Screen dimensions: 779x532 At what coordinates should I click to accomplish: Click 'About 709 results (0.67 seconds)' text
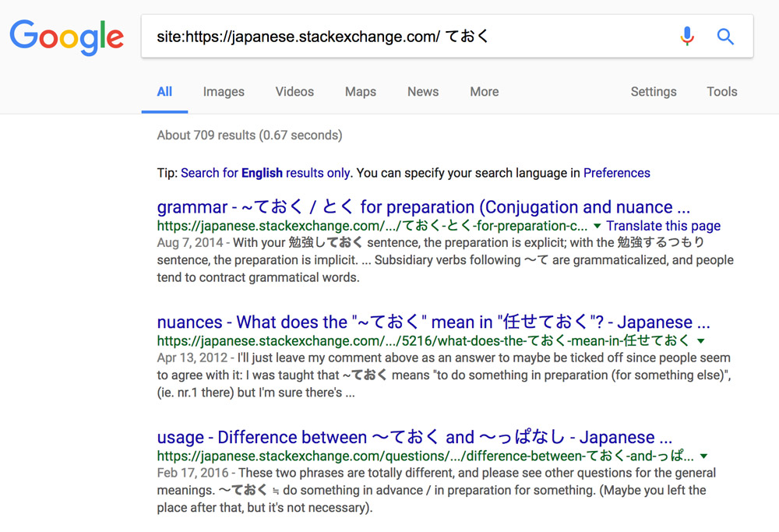(x=249, y=135)
